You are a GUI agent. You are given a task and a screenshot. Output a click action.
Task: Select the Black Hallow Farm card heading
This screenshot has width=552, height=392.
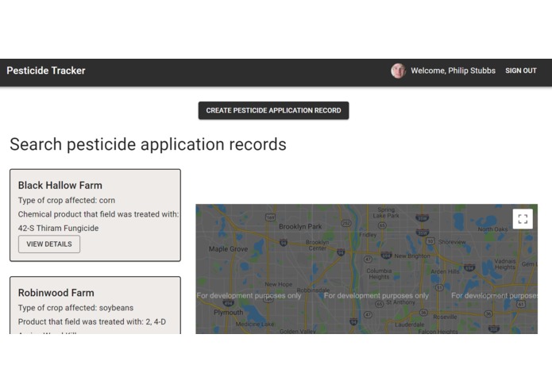coord(60,185)
